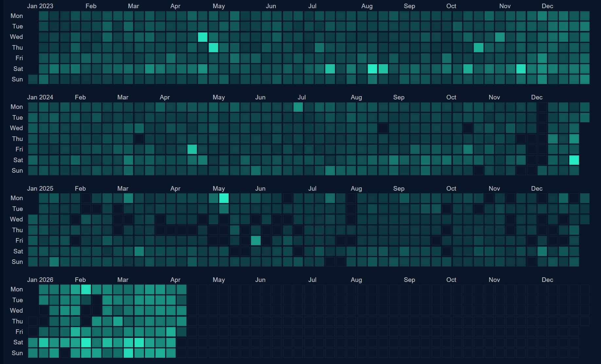
Task: Pick the Jul label in the 2026 heatmap
Action: point(312,280)
